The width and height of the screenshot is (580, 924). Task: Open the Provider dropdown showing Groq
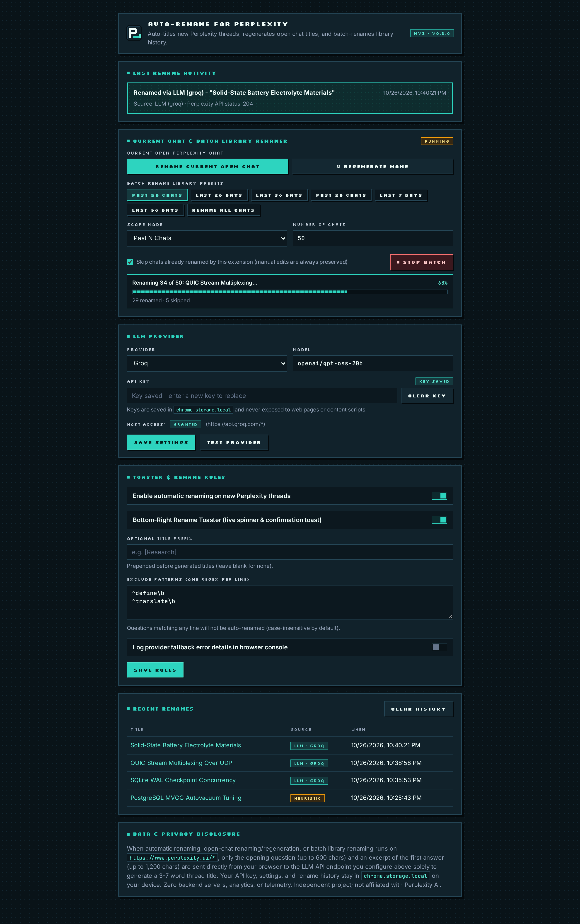tap(207, 363)
